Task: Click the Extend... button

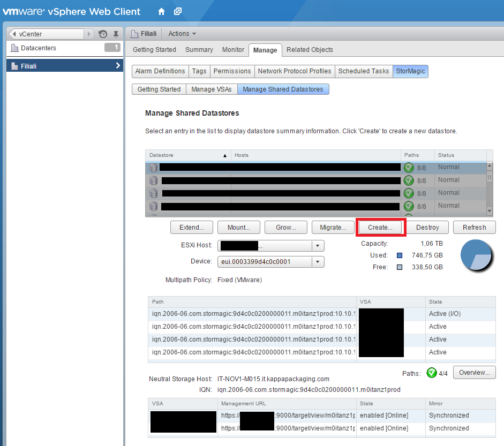Action: (192, 228)
